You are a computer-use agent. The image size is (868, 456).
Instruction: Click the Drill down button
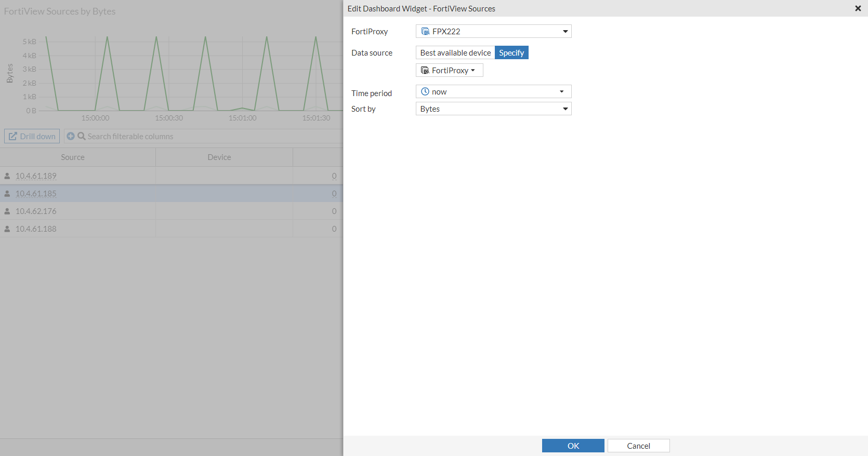32,136
